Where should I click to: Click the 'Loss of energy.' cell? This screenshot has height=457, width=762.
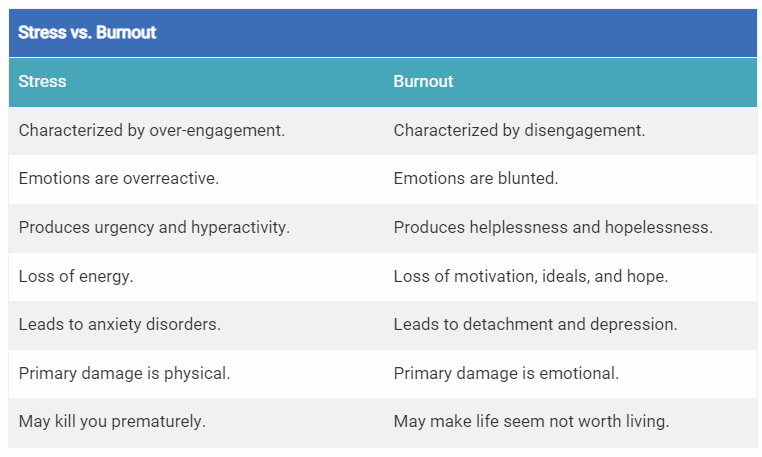76,276
